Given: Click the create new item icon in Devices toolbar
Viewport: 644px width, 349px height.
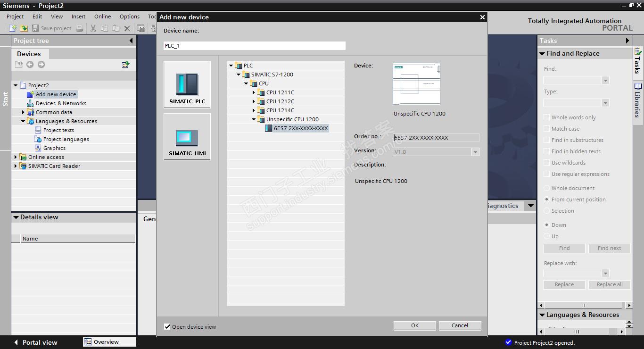Looking at the screenshot, I should (19, 65).
